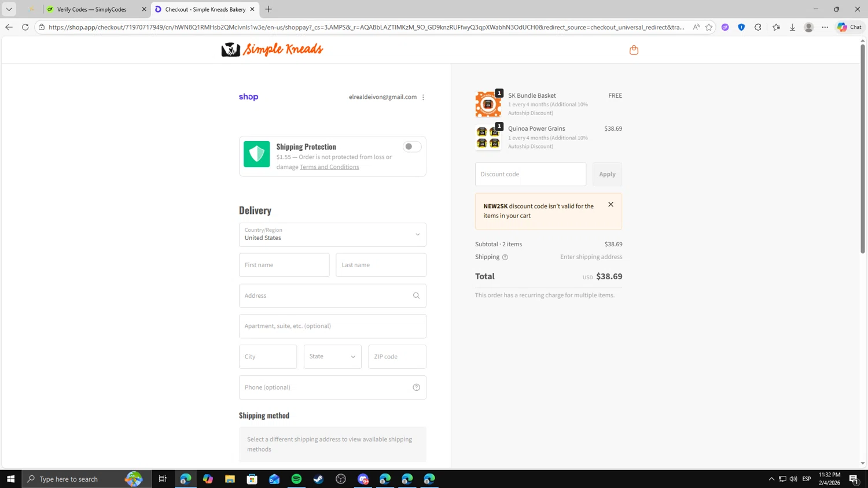Click the phone field help icon
868x488 pixels.
pos(416,387)
